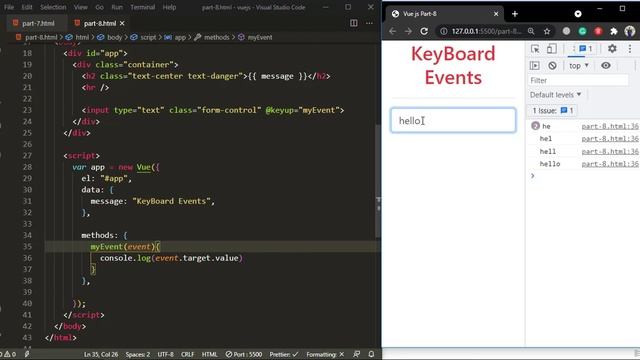
Task: Clear the console with the ban icon
Action: pos(552,65)
